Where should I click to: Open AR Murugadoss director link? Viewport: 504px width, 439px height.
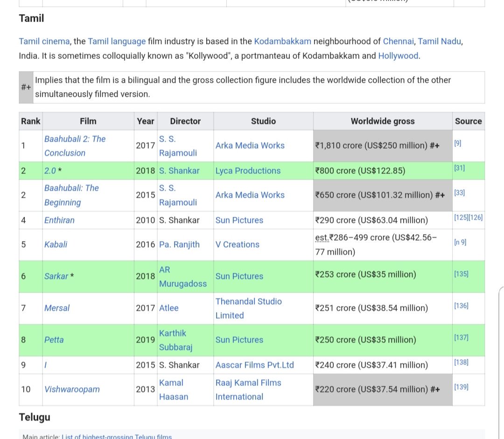(x=183, y=276)
